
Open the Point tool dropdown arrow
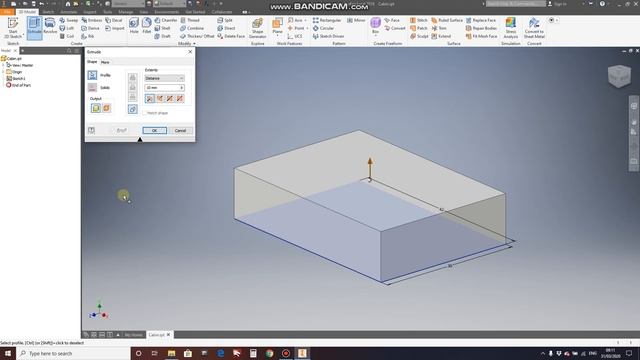307,28
